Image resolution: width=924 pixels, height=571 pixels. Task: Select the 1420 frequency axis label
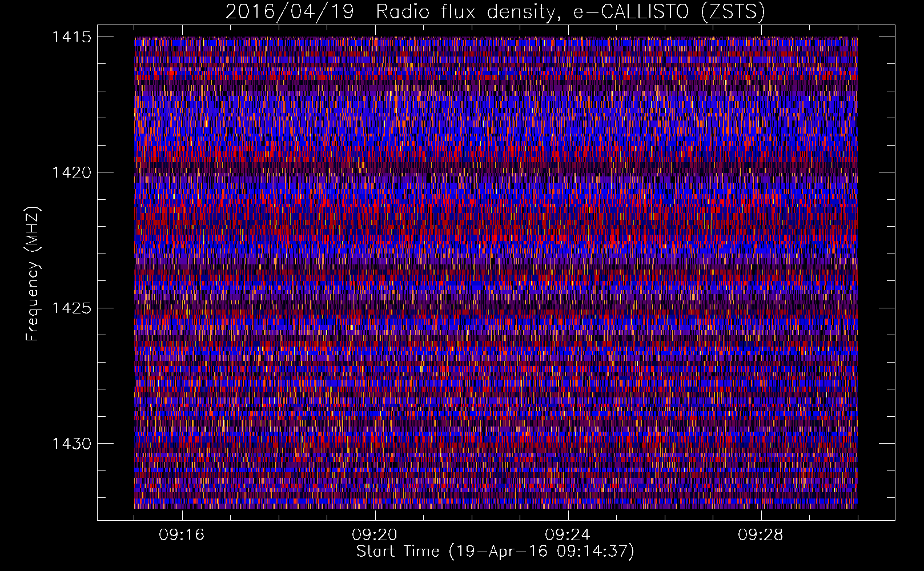click(71, 172)
